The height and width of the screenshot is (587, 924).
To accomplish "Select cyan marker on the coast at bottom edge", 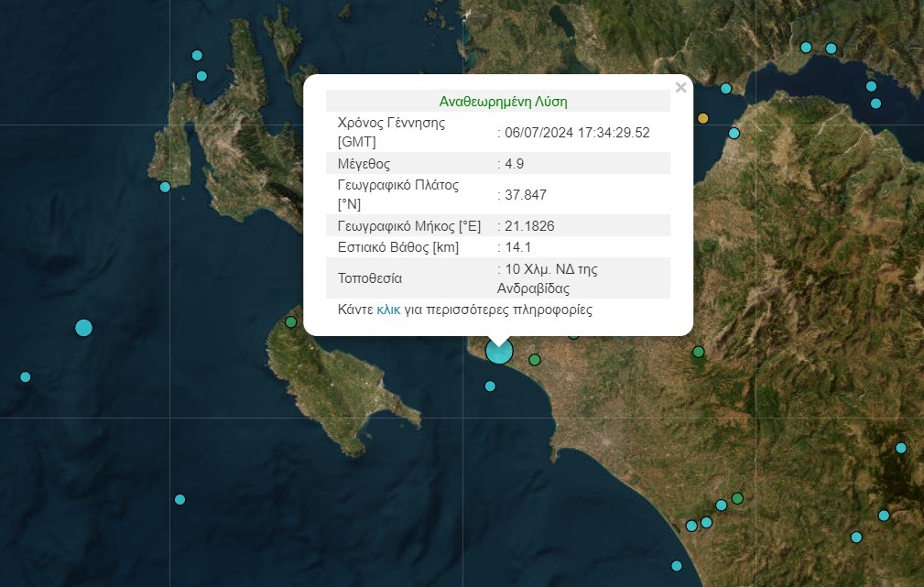I will point(676,565).
